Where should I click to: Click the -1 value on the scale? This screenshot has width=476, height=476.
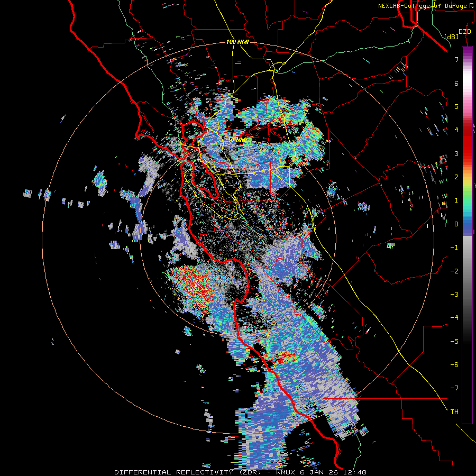coord(454,248)
